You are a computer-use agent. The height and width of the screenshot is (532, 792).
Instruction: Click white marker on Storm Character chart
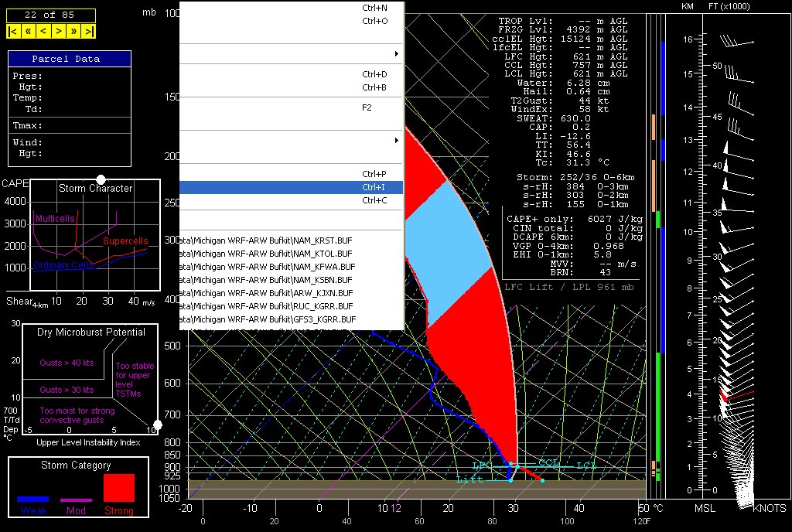coord(101,179)
